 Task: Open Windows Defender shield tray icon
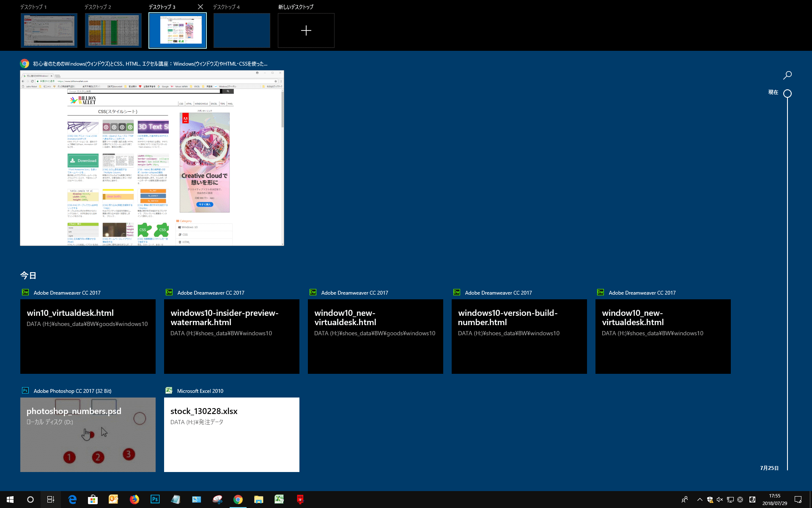[710, 500]
